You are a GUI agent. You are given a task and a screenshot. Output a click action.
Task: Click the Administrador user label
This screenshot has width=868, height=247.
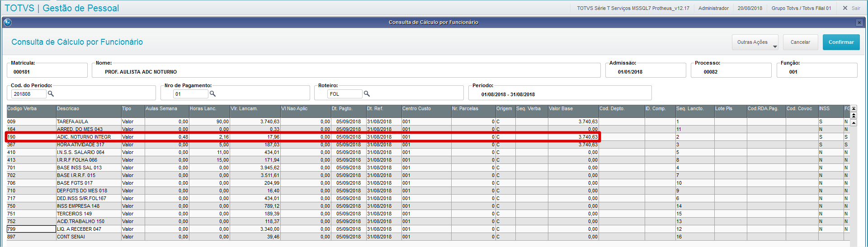pyautogui.click(x=713, y=8)
